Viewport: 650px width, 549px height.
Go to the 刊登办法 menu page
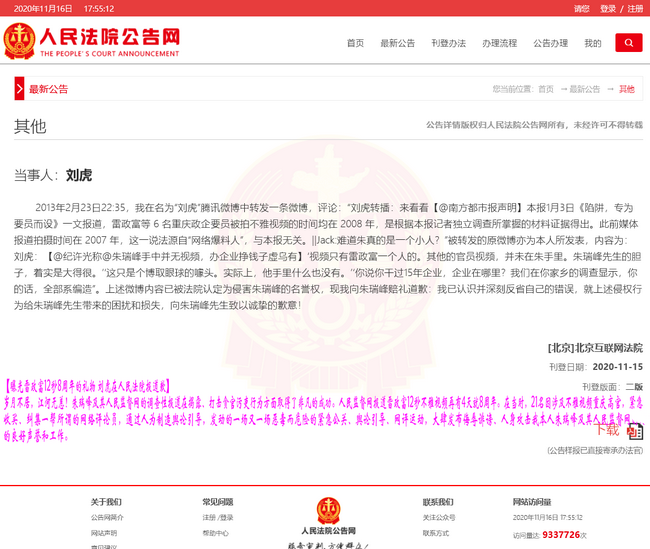click(x=448, y=43)
